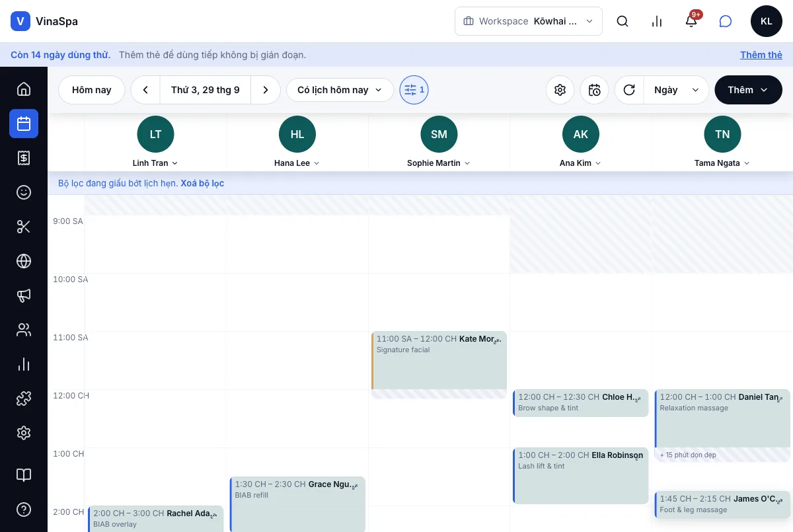Screen dimensions: 793x532
Task: Expand Hana Lee staff menu
Action: pos(297,163)
